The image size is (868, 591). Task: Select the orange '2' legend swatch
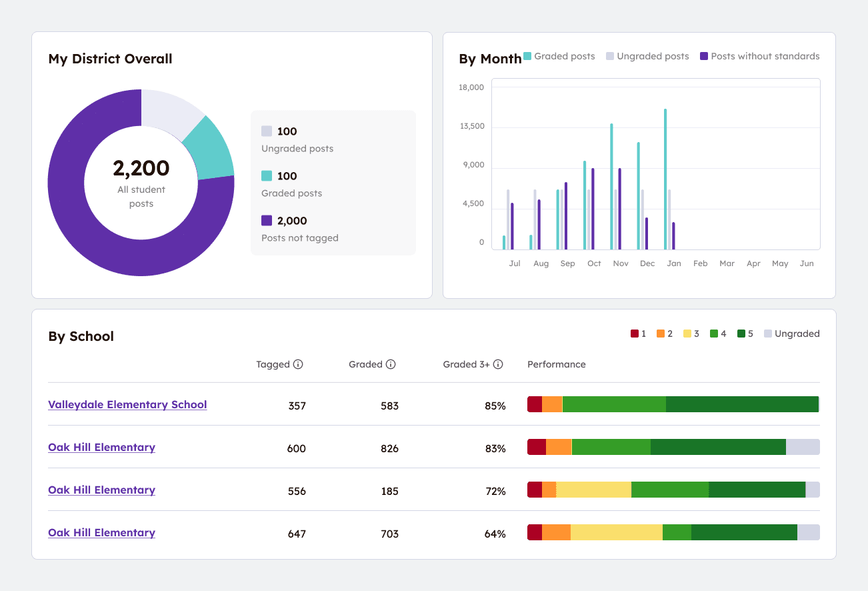pos(661,333)
